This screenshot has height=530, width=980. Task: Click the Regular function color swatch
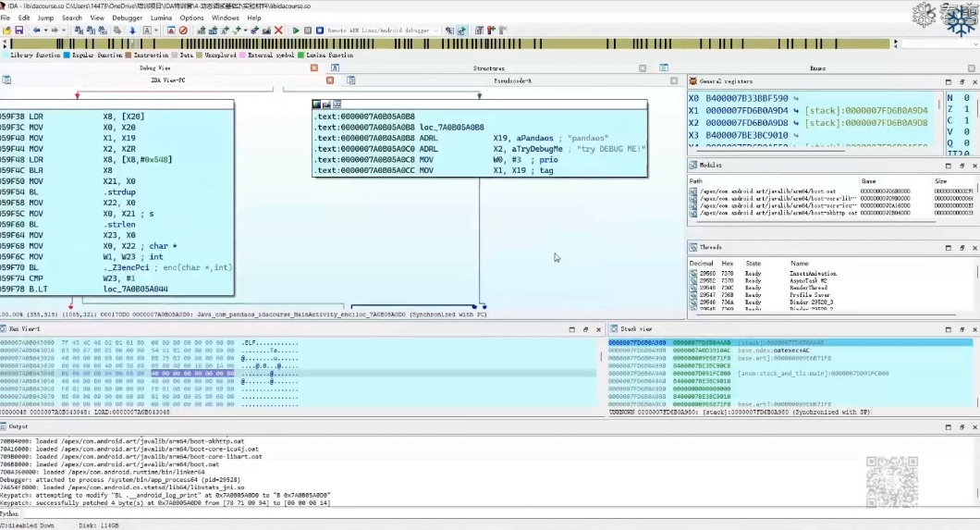click(67, 55)
